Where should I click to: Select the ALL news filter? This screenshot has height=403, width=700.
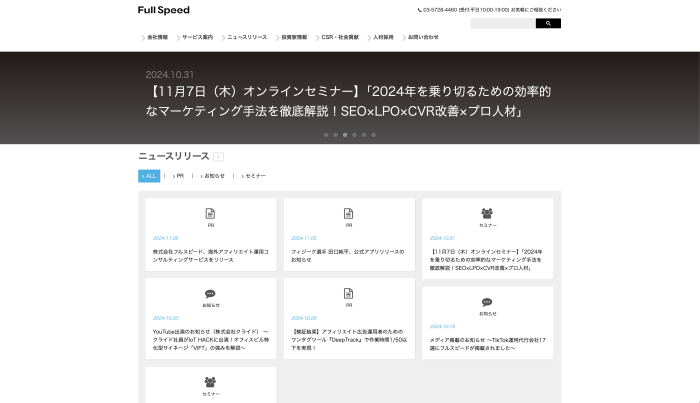point(149,176)
